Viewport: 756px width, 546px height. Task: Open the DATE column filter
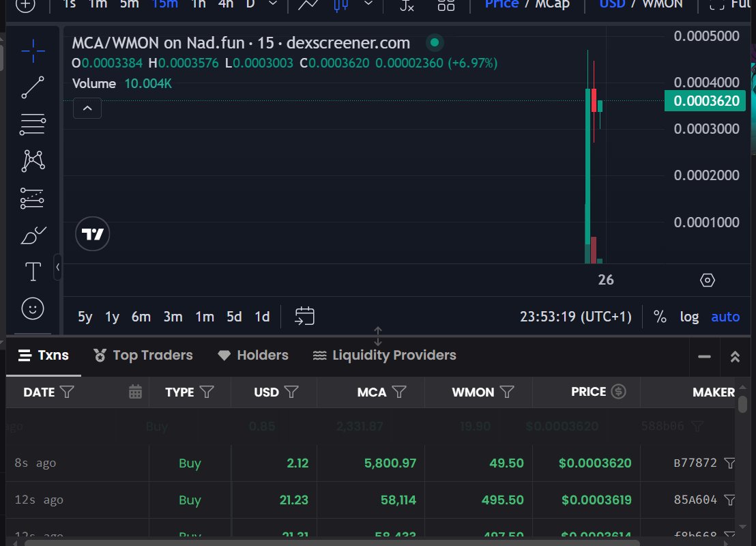[67, 392]
